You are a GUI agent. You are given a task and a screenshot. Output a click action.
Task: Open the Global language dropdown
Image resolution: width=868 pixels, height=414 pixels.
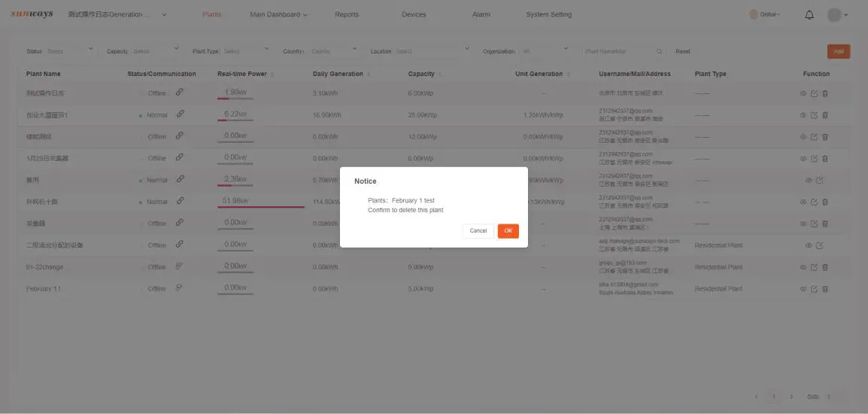(764, 15)
